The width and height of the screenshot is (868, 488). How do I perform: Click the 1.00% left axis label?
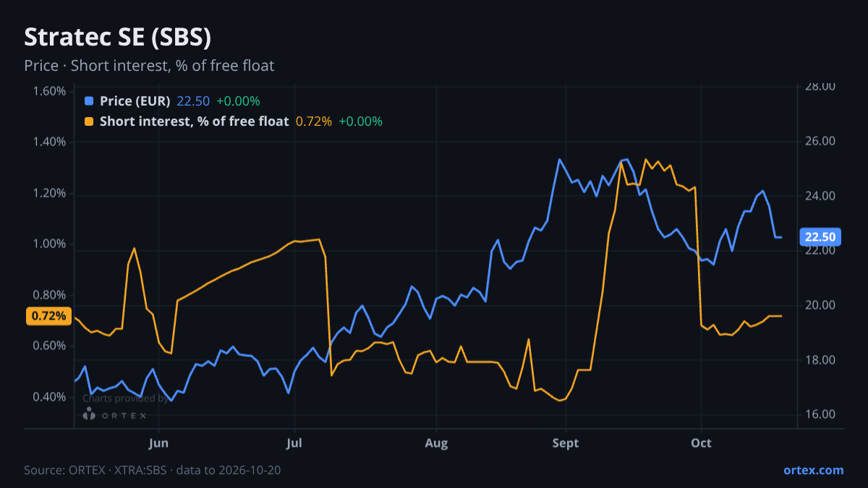(x=49, y=244)
